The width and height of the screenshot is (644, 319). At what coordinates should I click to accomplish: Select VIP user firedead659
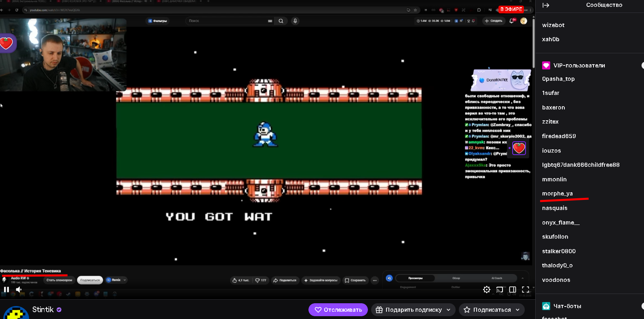(x=559, y=136)
